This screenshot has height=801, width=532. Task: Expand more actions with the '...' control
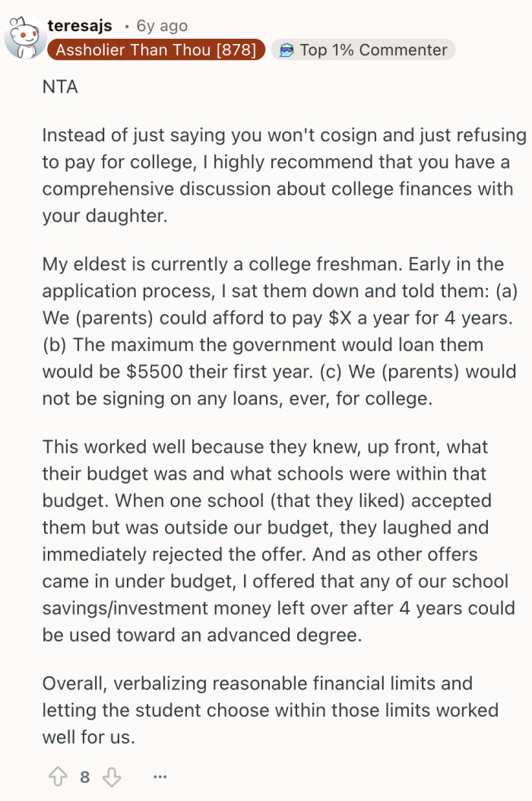160,777
